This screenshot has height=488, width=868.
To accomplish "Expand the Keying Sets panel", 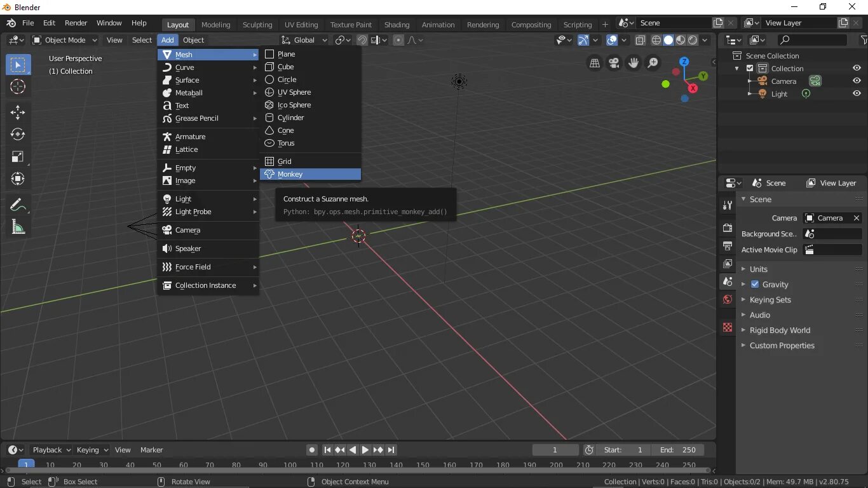I will point(770,299).
